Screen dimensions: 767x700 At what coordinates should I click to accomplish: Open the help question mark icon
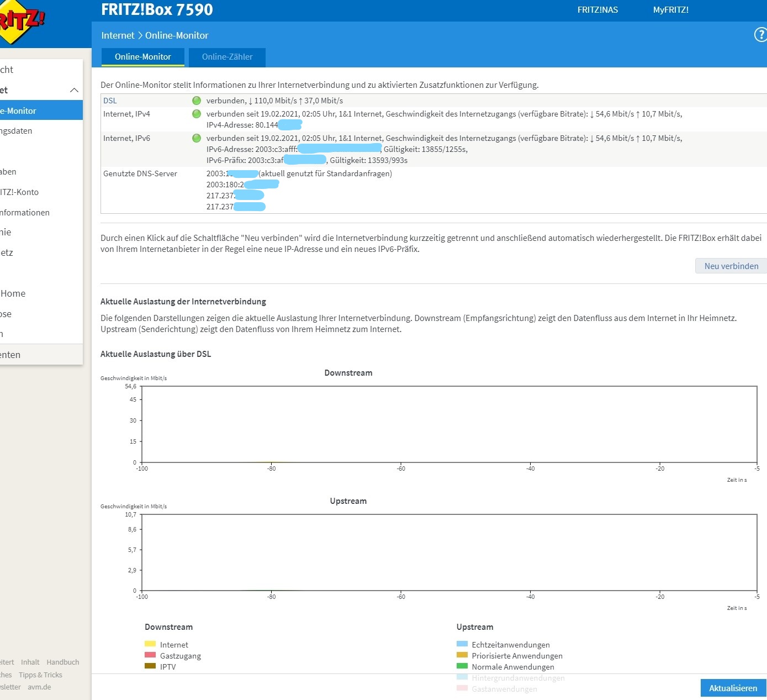click(x=760, y=35)
